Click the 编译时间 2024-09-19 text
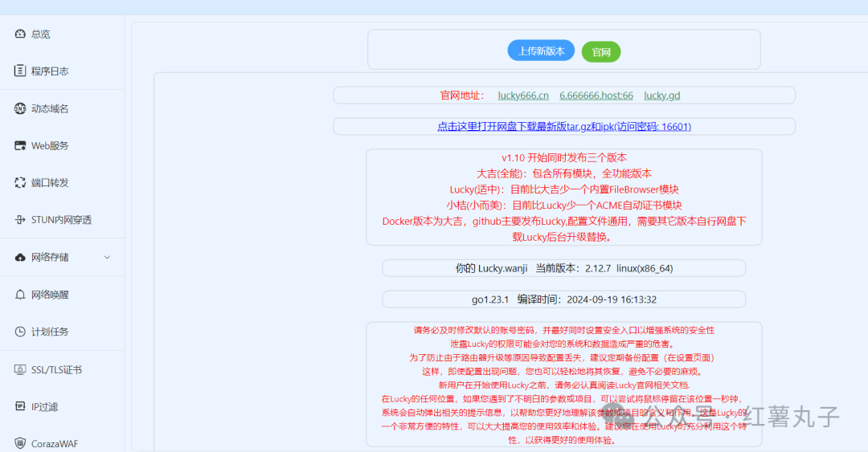Image resolution: width=868 pixels, height=452 pixels. (587, 299)
